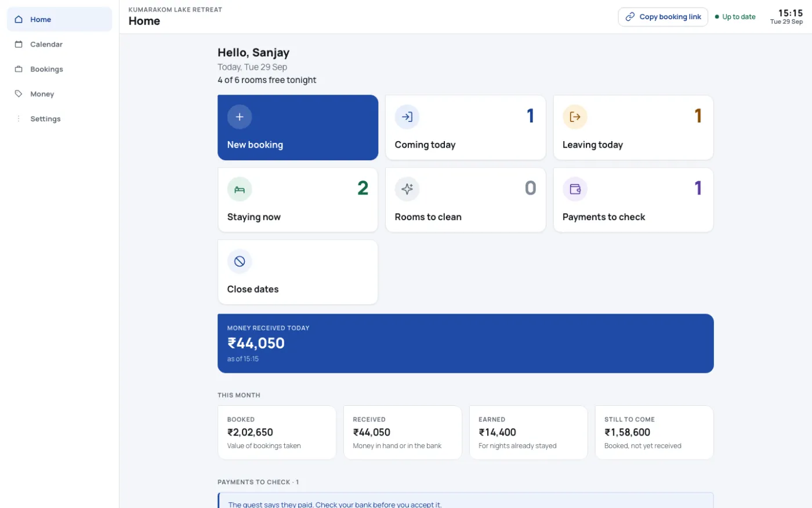Click the 'Coming today' label text
The height and width of the screenshot is (508, 812).
tap(425, 145)
